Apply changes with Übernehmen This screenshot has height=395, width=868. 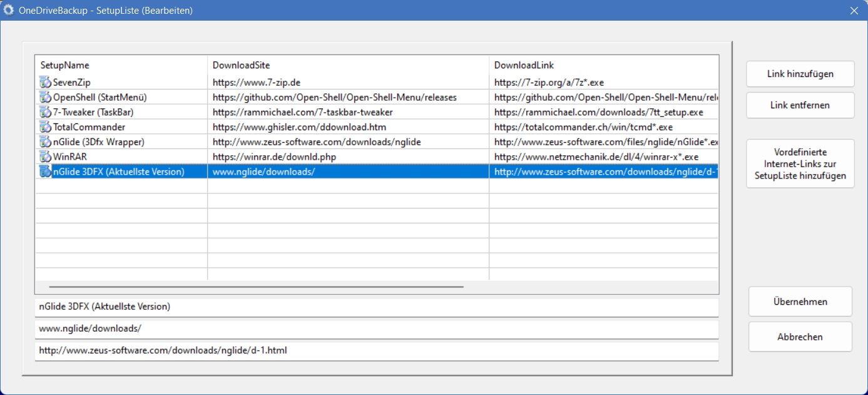point(800,302)
